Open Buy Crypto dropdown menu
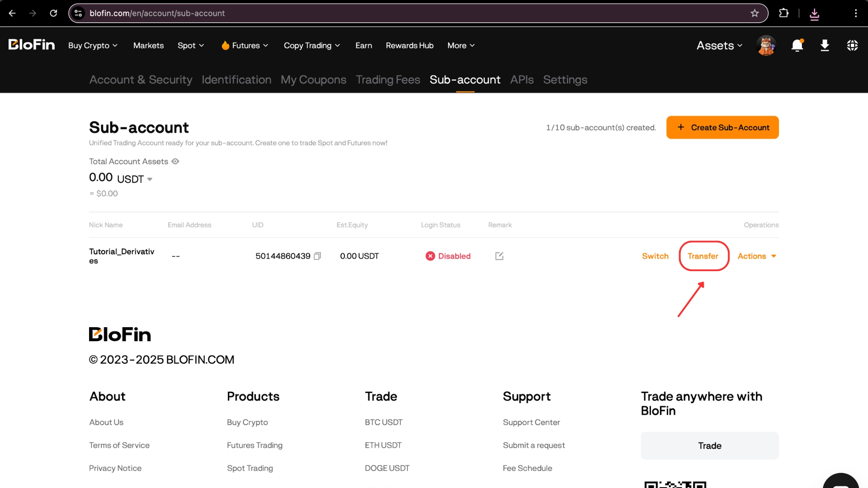This screenshot has width=868, height=488. [x=93, y=46]
